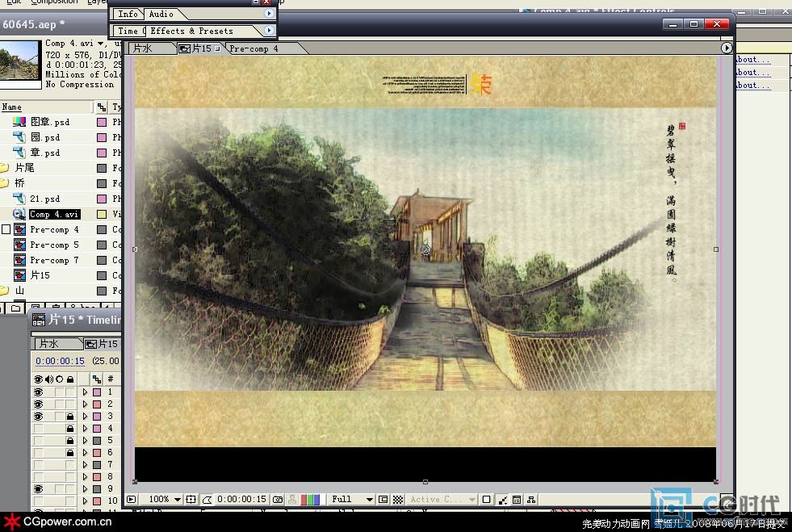Select the Pre-comp 4 viewer tab
This screenshot has width=792, height=532.
[x=254, y=48]
